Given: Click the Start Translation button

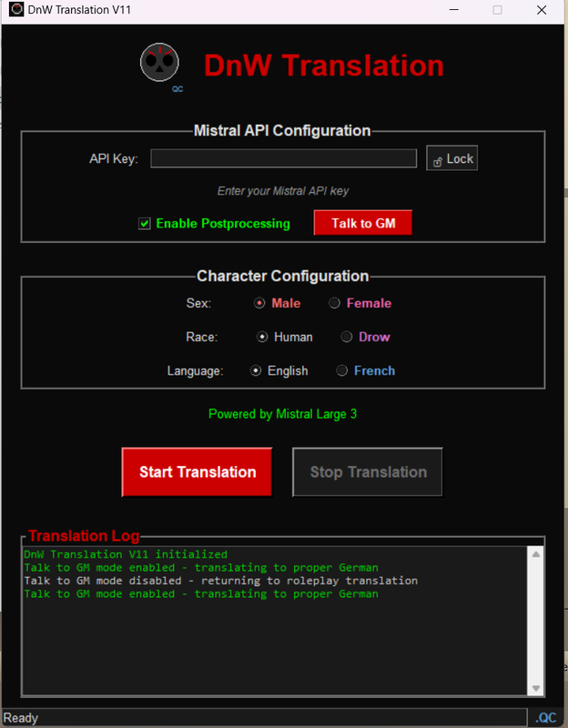Looking at the screenshot, I should (x=197, y=472).
